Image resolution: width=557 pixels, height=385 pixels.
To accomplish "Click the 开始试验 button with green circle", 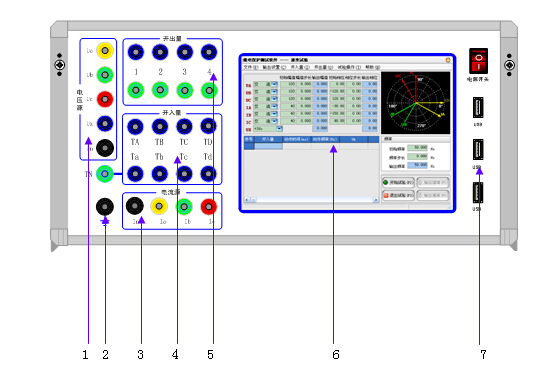I will [x=398, y=183].
